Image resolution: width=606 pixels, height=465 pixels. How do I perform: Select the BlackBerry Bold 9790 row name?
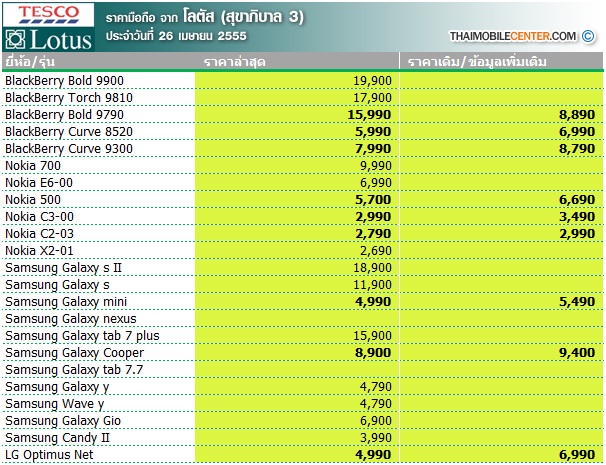pos(64,115)
